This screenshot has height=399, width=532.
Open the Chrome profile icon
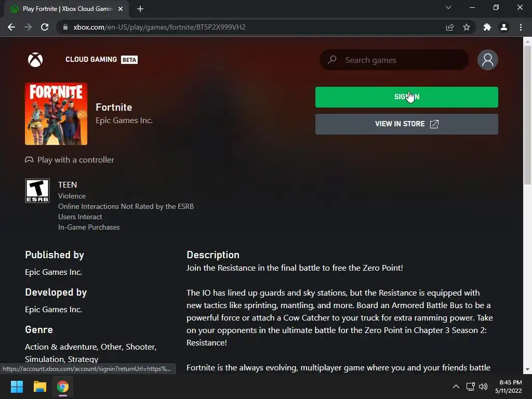click(504, 27)
